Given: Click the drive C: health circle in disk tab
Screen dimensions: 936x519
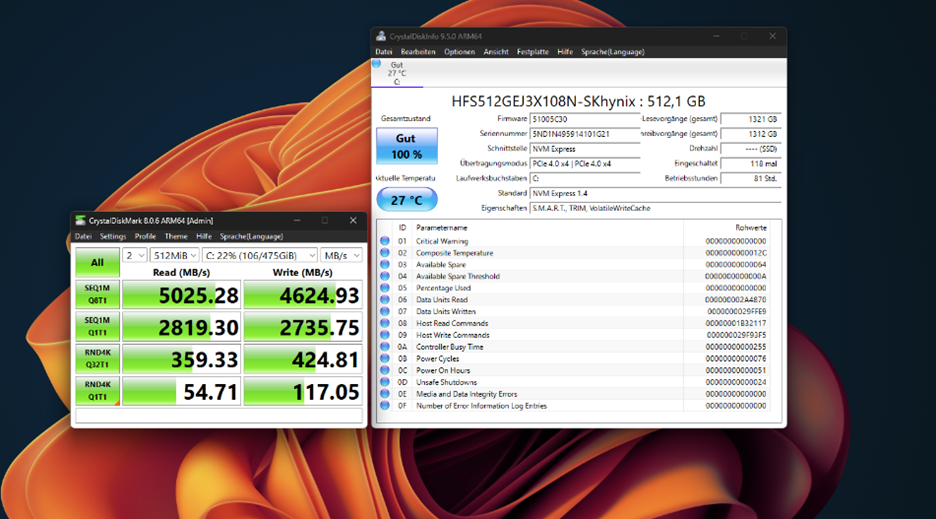Looking at the screenshot, I should coord(377,63).
